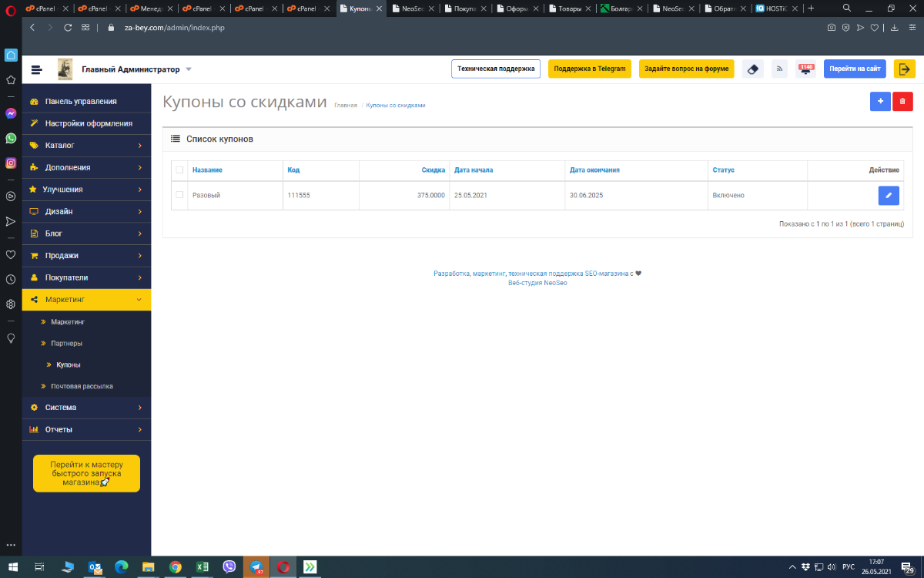
Task: Click the Перейти на сайт button
Action: coord(855,69)
